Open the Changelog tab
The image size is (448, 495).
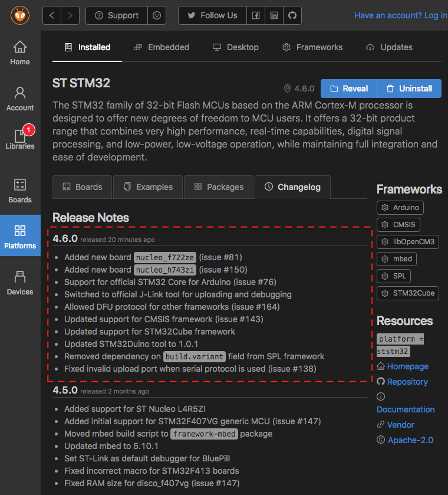pos(292,187)
